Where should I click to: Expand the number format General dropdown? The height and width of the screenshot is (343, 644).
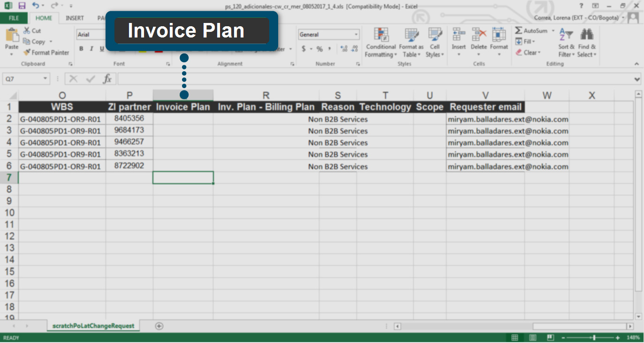(x=356, y=35)
